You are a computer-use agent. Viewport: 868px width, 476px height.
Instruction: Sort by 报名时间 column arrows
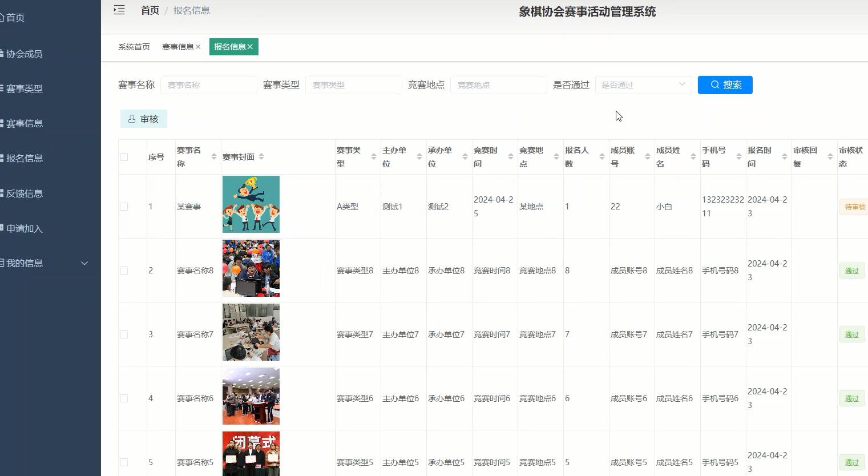pos(785,157)
